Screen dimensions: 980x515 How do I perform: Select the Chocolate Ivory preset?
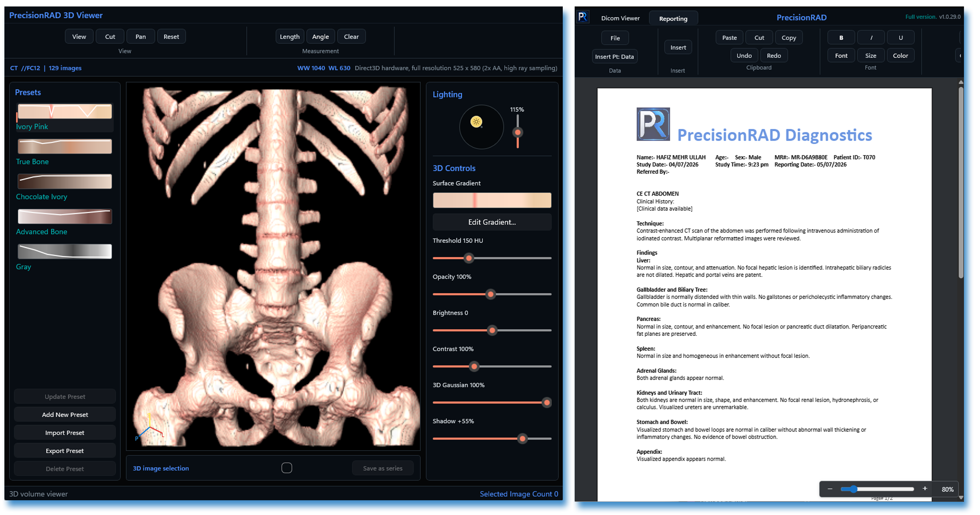(65, 181)
